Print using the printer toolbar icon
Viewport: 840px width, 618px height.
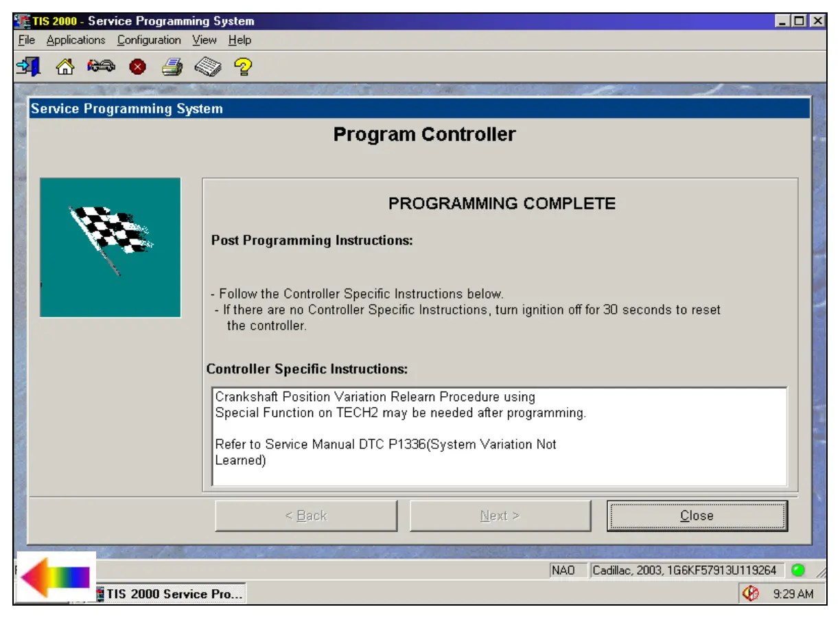click(x=172, y=67)
